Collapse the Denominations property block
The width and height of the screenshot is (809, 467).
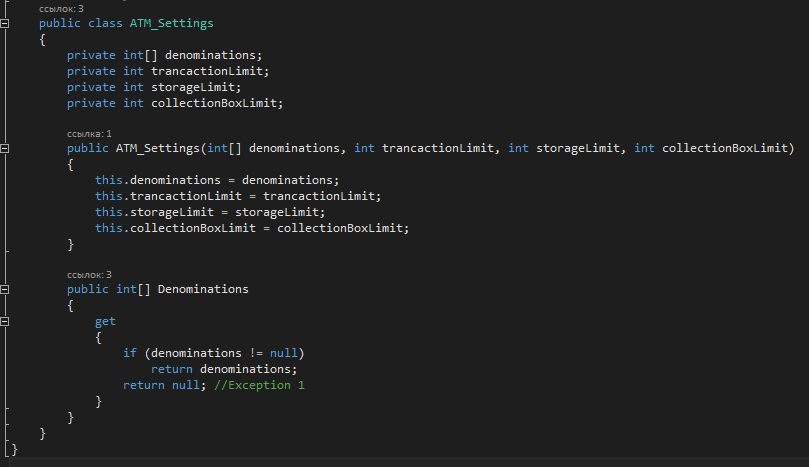click(5, 289)
